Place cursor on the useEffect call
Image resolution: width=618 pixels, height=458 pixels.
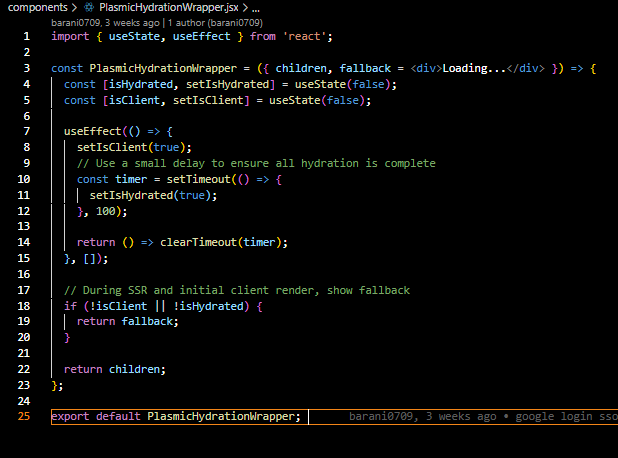[92, 131]
